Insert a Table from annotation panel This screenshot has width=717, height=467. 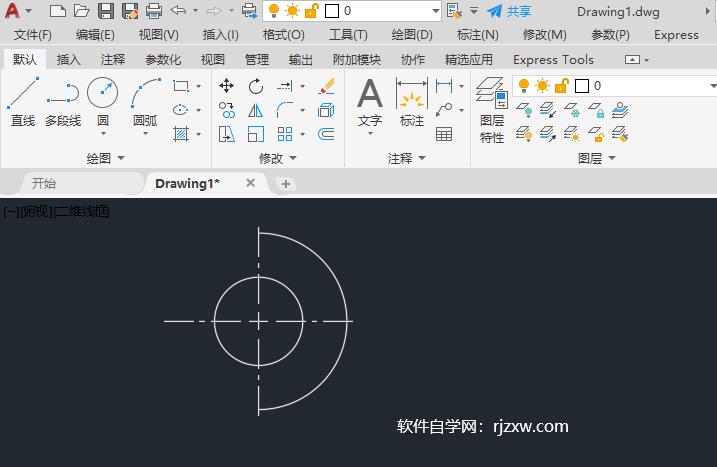point(444,134)
